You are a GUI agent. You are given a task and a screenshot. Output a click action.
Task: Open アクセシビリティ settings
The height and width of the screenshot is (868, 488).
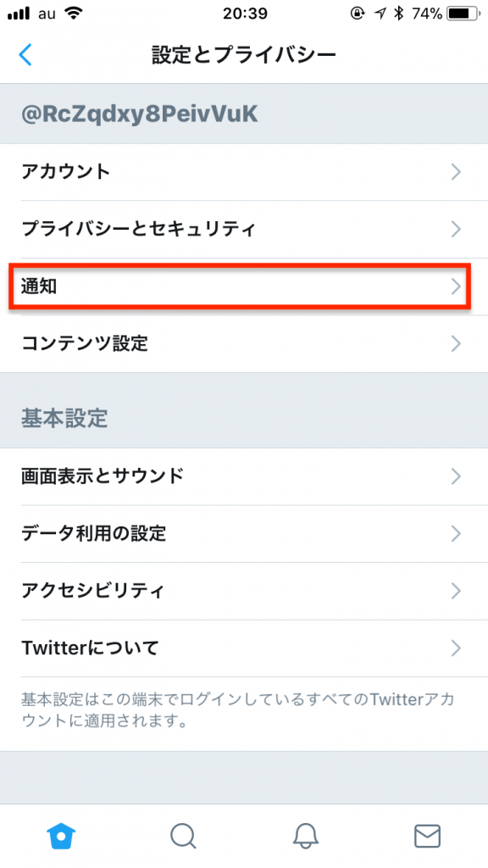click(x=244, y=591)
